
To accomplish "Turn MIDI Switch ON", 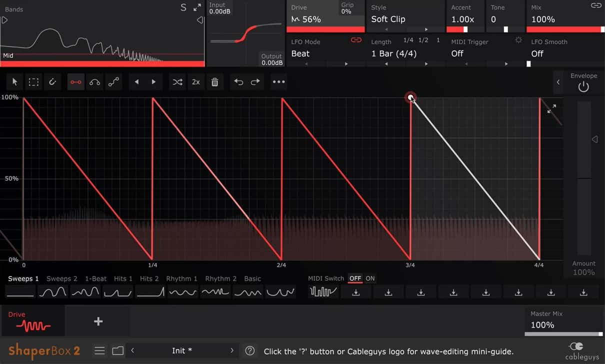I will point(370,278).
